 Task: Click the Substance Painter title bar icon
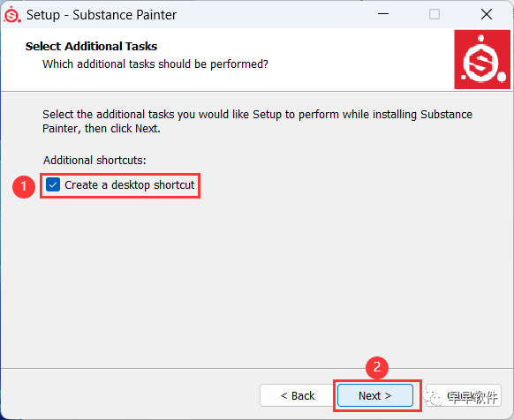[12, 15]
